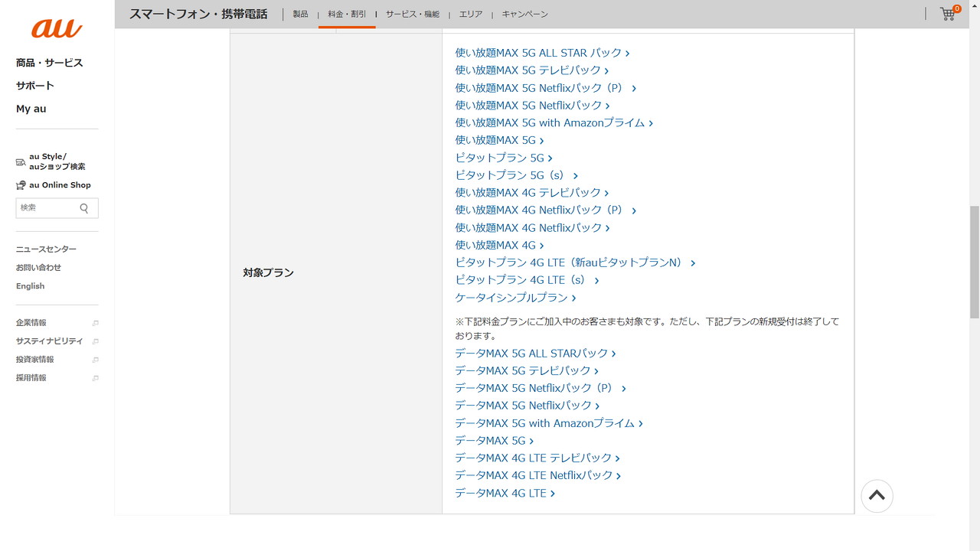The height and width of the screenshot is (551, 980).
Task: Go to ニュースセンター
Action: (x=46, y=249)
